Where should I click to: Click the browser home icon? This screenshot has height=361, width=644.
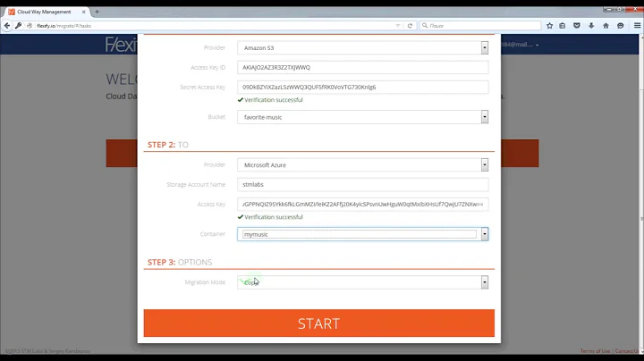coord(606,25)
